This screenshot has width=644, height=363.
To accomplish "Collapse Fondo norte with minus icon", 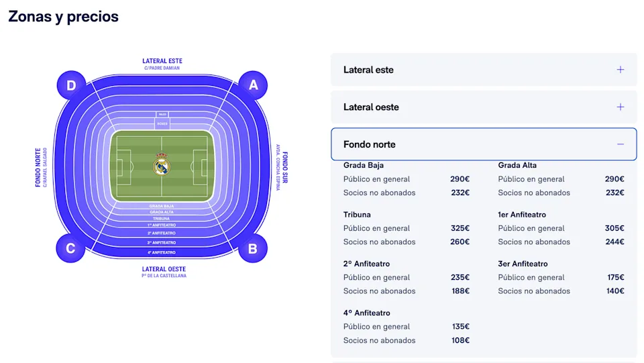I will pos(621,144).
